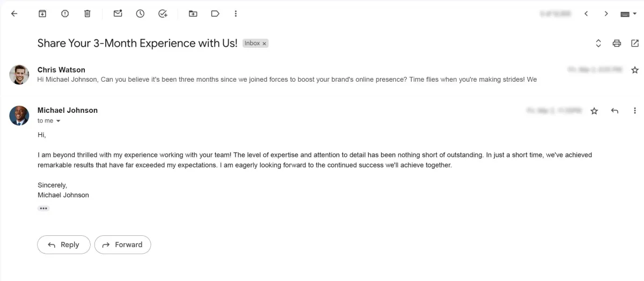Report conversation as spam
The height and width of the screenshot is (281, 644).
[65, 13]
